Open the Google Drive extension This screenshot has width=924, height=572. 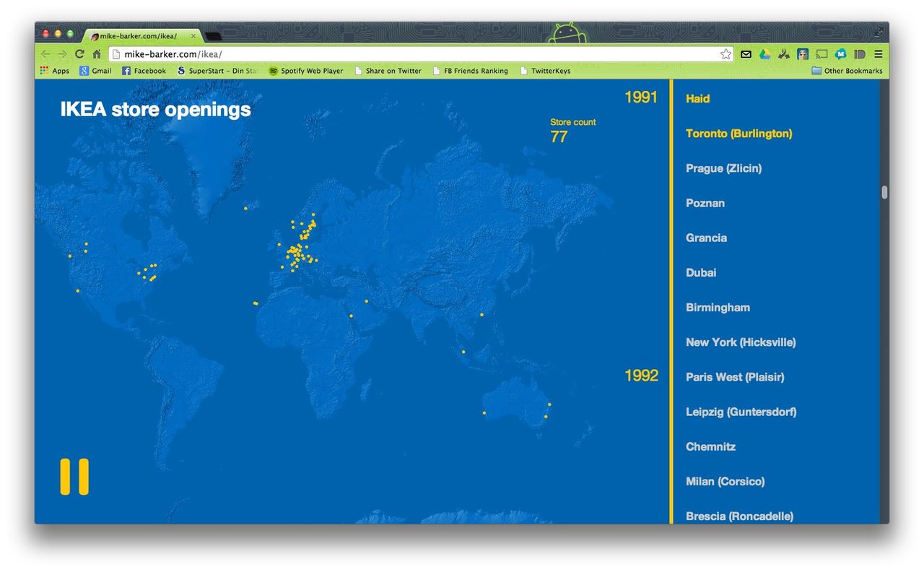pyautogui.click(x=764, y=54)
